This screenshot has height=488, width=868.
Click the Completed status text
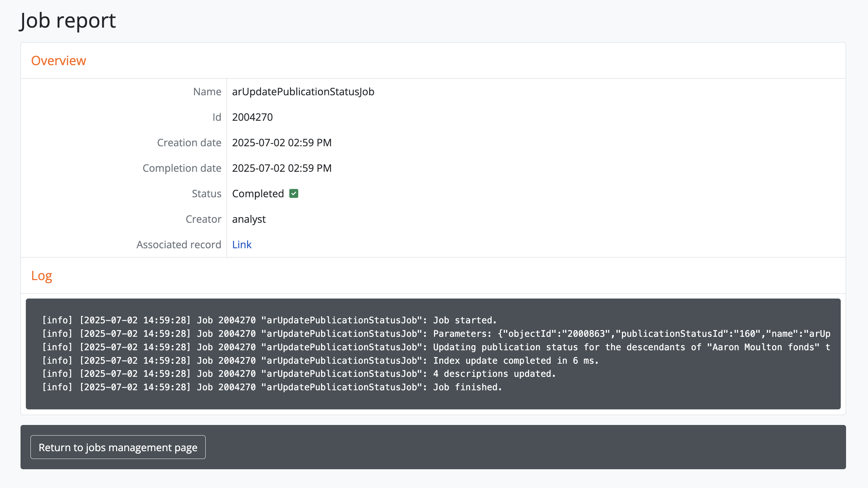[258, 193]
